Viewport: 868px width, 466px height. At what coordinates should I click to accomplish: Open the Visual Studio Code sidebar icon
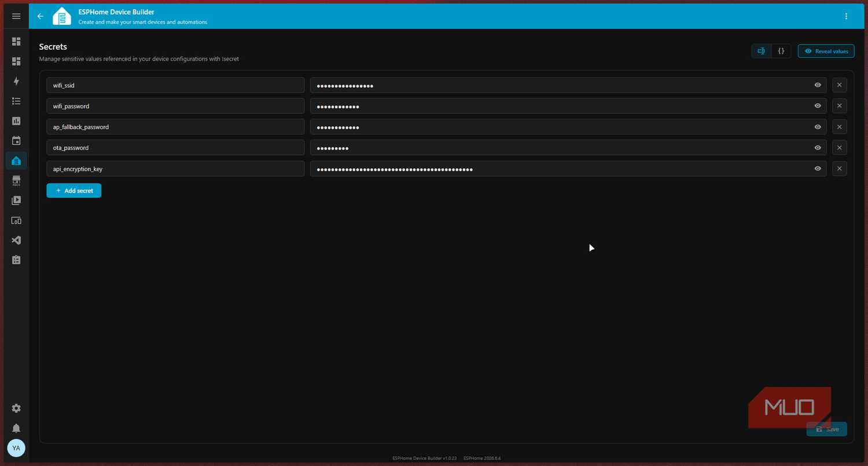[x=16, y=240]
